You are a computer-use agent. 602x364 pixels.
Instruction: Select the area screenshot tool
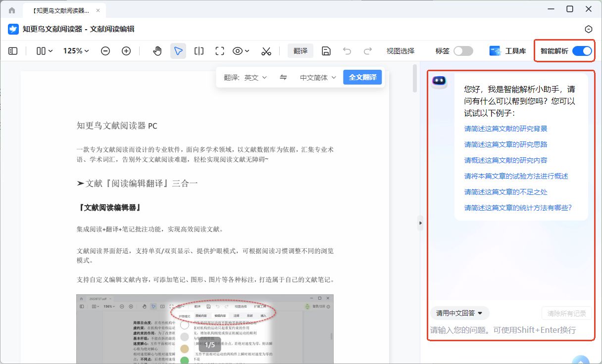220,51
